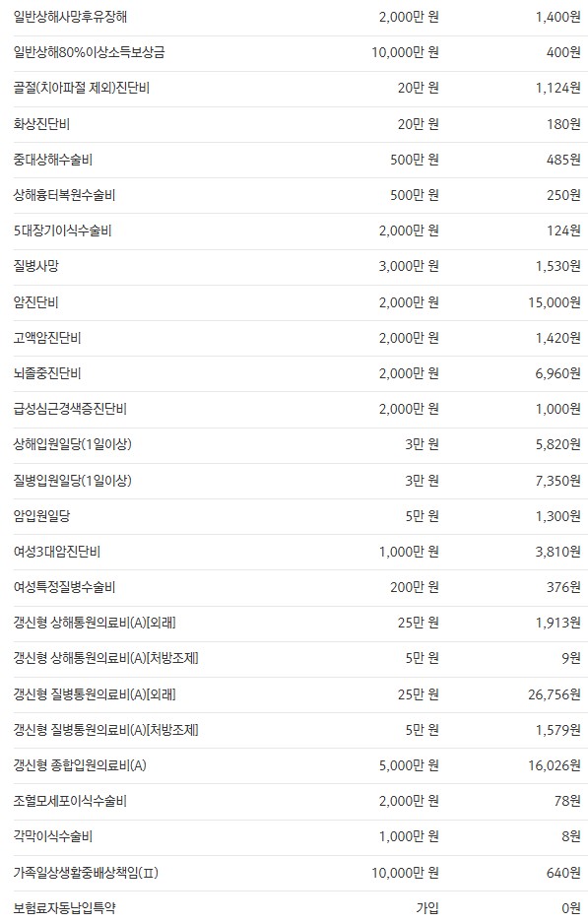Click the 일반상해사망후유장해 coverage row label
The image size is (588, 923).
70,17
